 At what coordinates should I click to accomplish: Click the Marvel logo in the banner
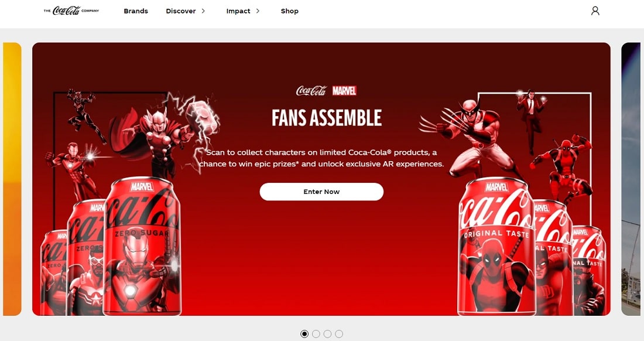[344, 90]
